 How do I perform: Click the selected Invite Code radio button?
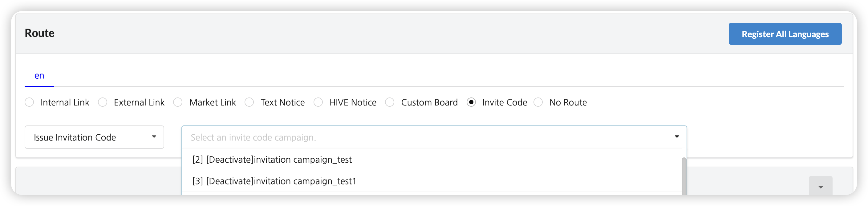coord(471,102)
